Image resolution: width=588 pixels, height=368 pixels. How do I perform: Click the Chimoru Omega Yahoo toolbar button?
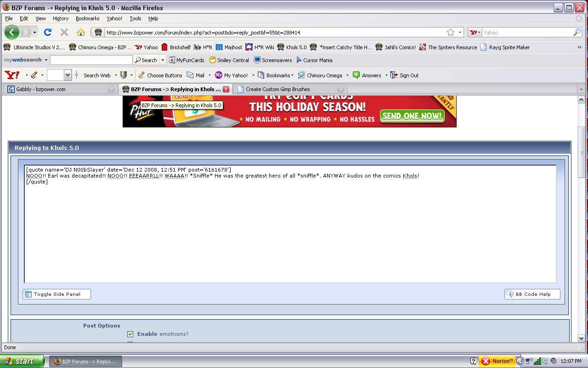click(320, 75)
